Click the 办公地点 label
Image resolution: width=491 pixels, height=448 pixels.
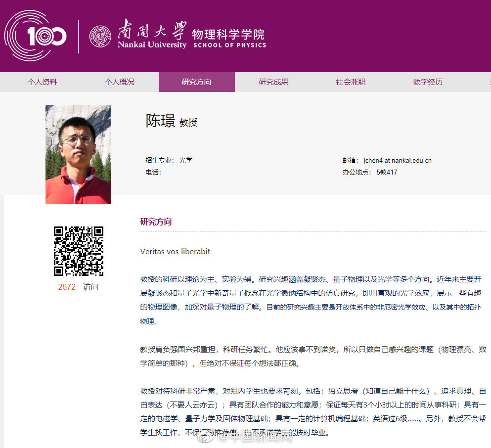357,172
